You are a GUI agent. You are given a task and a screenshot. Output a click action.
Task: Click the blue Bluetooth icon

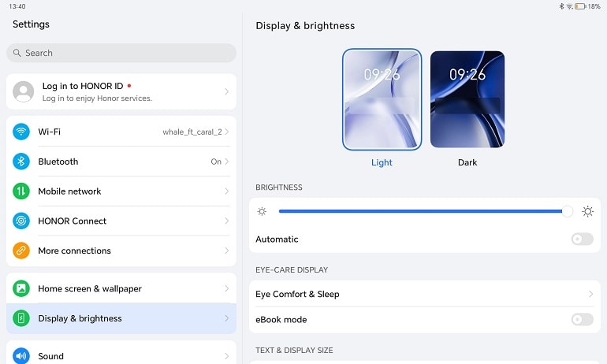click(x=21, y=162)
